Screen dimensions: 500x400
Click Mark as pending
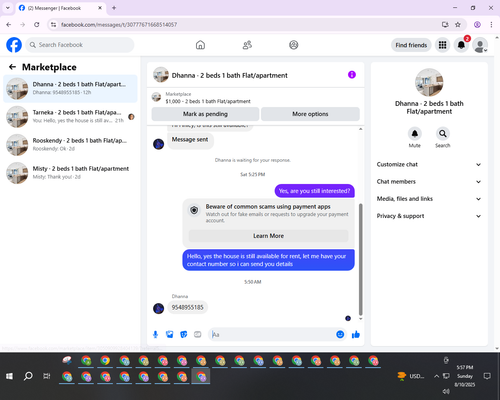205,114
